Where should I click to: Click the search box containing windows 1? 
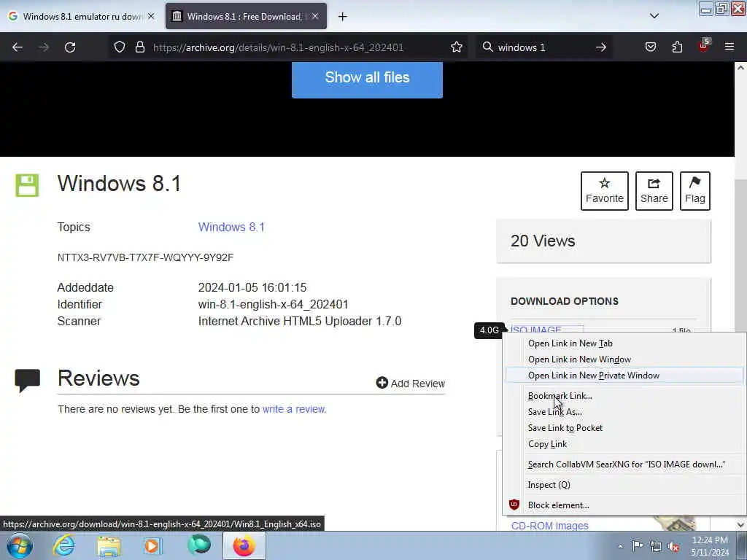tap(543, 47)
